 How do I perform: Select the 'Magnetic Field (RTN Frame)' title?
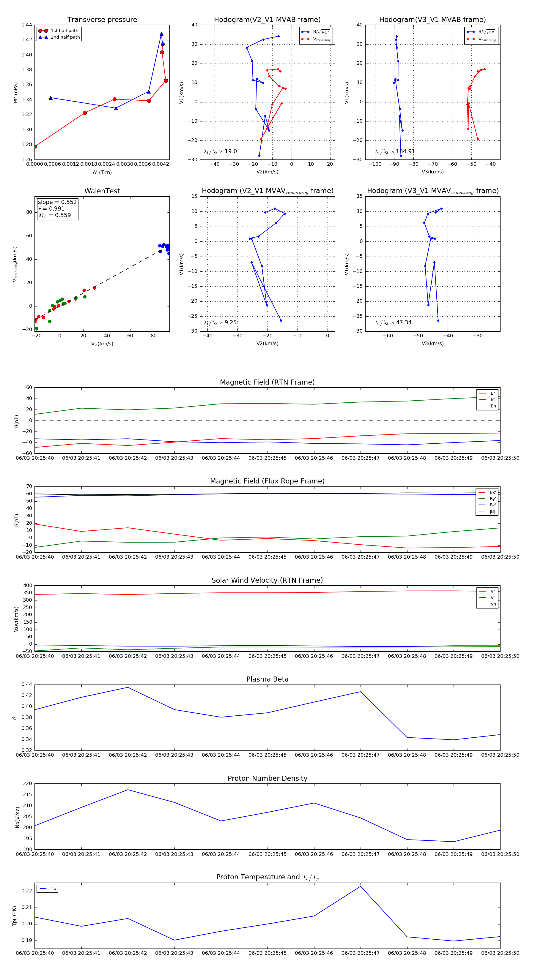click(x=267, y=382)
